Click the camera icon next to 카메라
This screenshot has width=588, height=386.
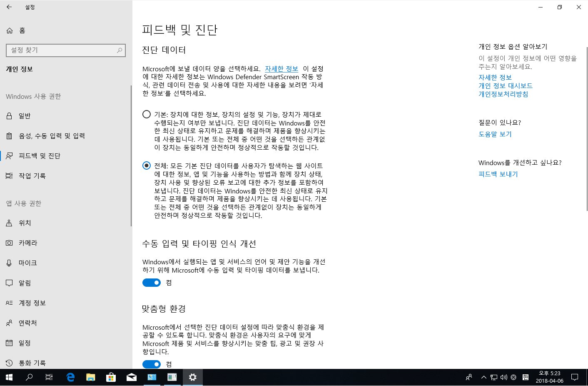click(x=9, y=243)
